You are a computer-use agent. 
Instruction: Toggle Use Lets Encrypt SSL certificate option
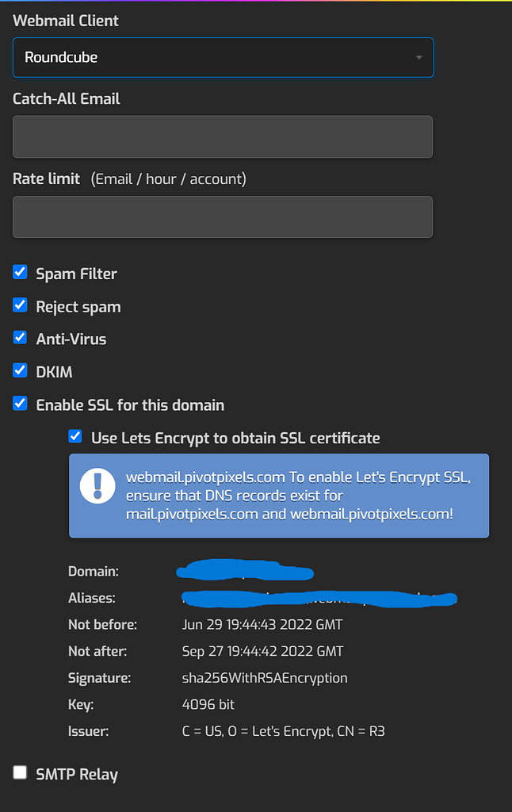coord(75,436)
